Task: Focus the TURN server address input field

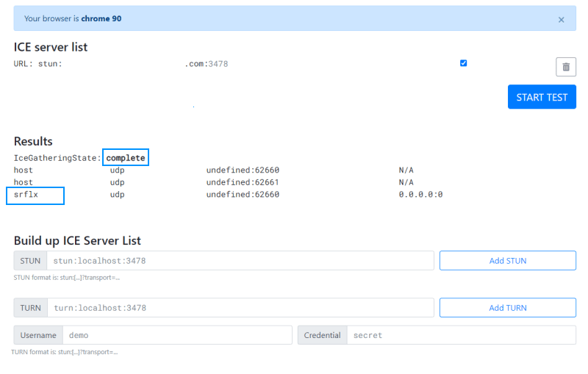Action: (x=240, y=308)
